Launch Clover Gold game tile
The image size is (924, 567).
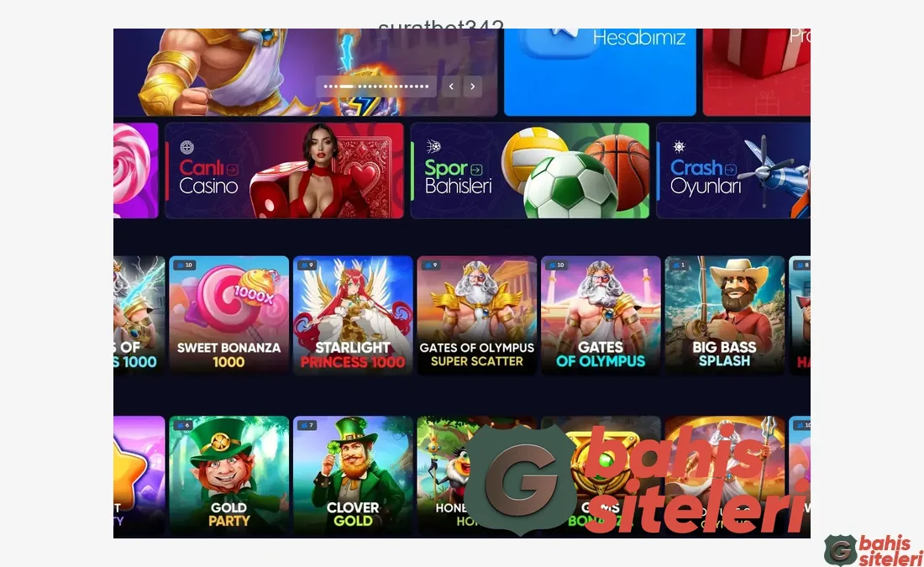[x=353, y=476]
